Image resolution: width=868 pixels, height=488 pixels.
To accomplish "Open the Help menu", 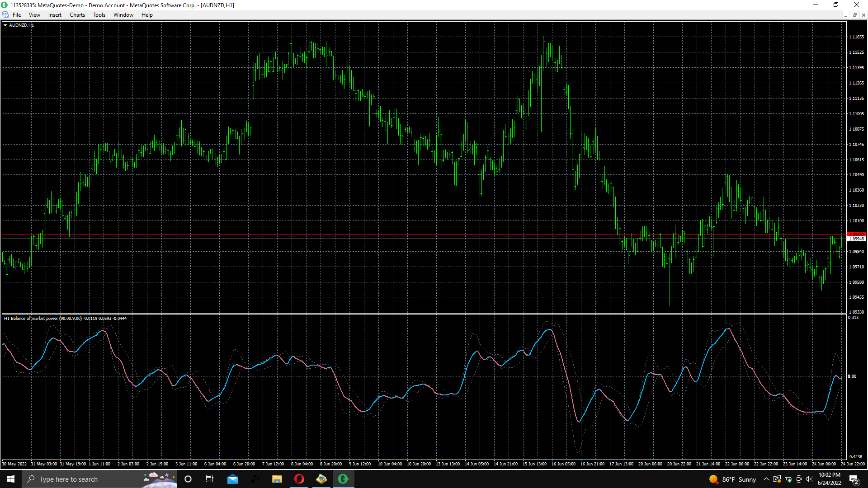I will (x=147, y=15).
